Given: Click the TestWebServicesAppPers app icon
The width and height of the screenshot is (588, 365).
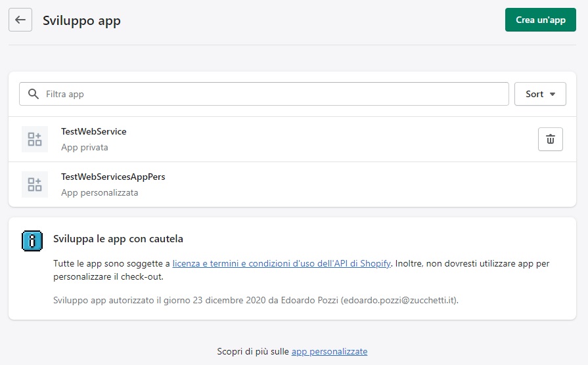Looking at the screenshot, I should click(35, 184).
